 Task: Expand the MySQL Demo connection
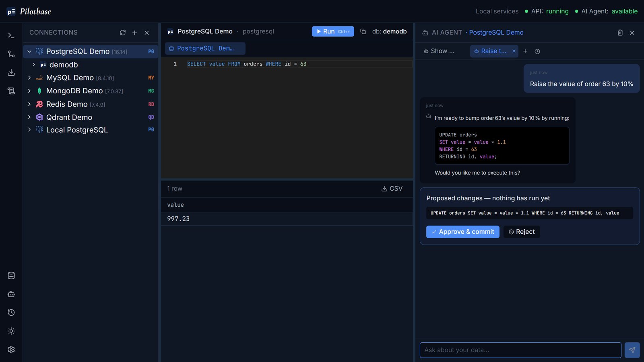tap(29, 78)
